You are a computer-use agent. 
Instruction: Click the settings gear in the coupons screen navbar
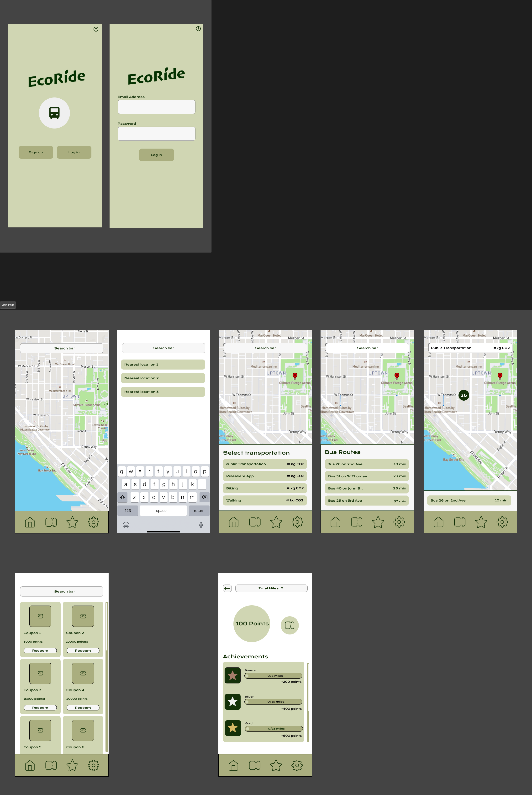[x=94, y=765]
